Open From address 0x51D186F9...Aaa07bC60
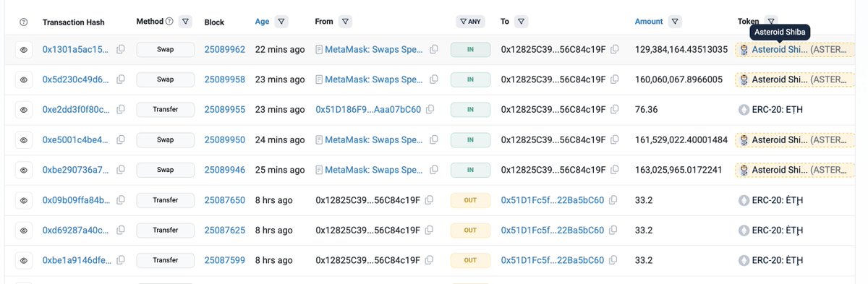This screenshot has height=284, width=868. [368, 110]
